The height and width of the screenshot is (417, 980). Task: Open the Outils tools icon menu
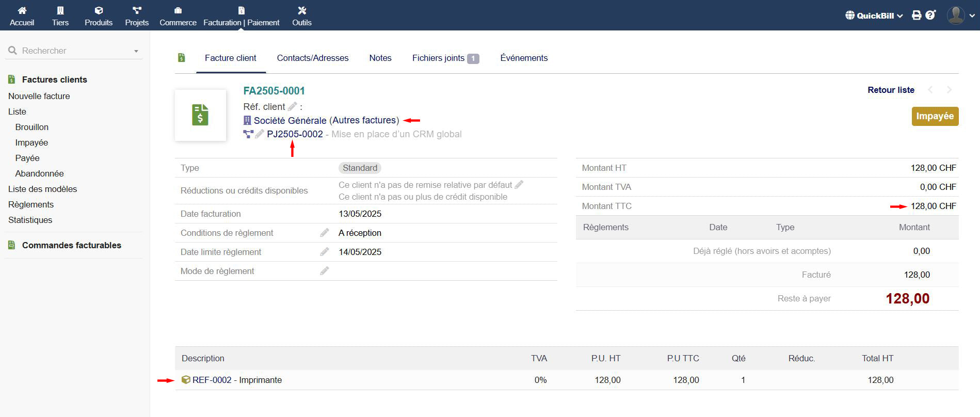coord(302,10)
